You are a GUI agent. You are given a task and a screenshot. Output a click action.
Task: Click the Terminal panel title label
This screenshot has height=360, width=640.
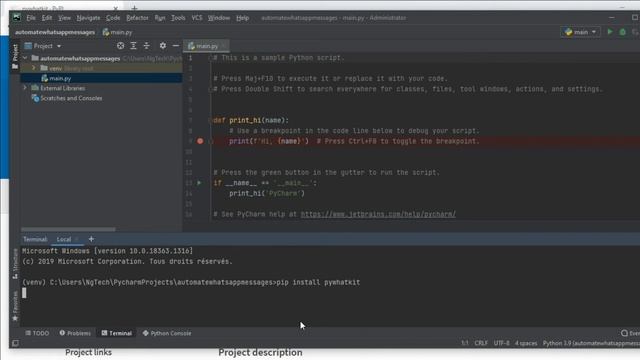click(35, 239)
